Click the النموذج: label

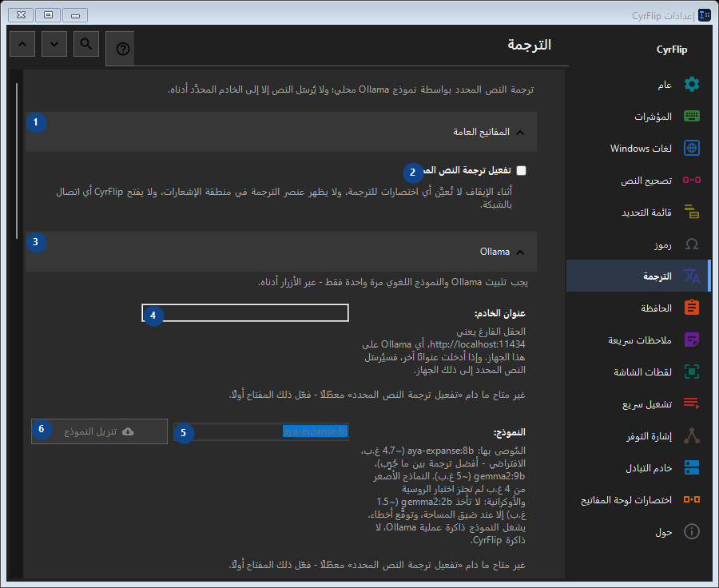tap(509, 432)
